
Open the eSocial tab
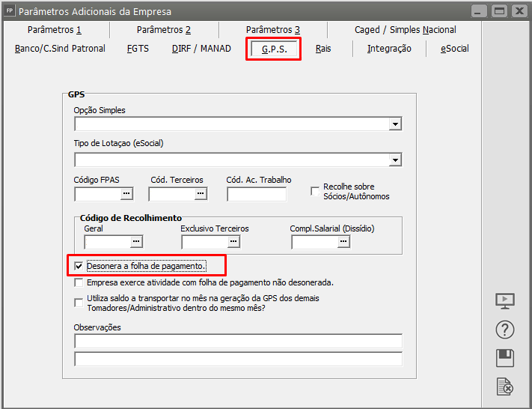455,49
